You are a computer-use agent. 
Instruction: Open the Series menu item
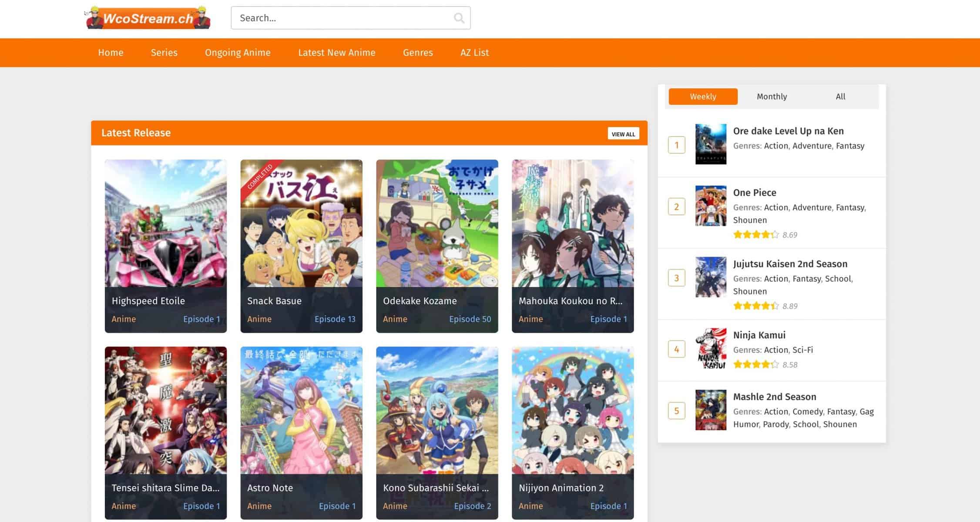[x=164, y=53]
